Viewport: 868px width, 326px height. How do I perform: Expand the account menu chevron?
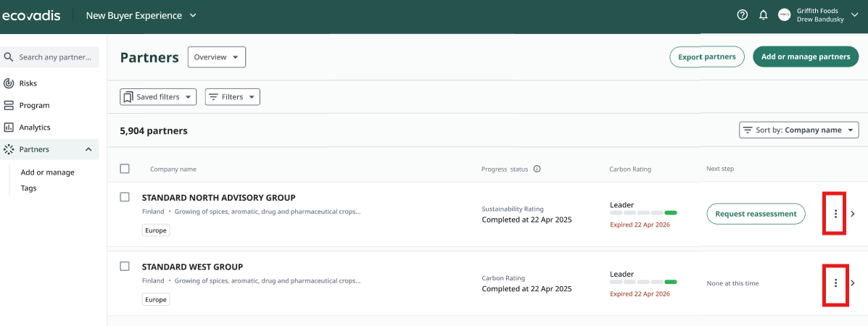854,15
